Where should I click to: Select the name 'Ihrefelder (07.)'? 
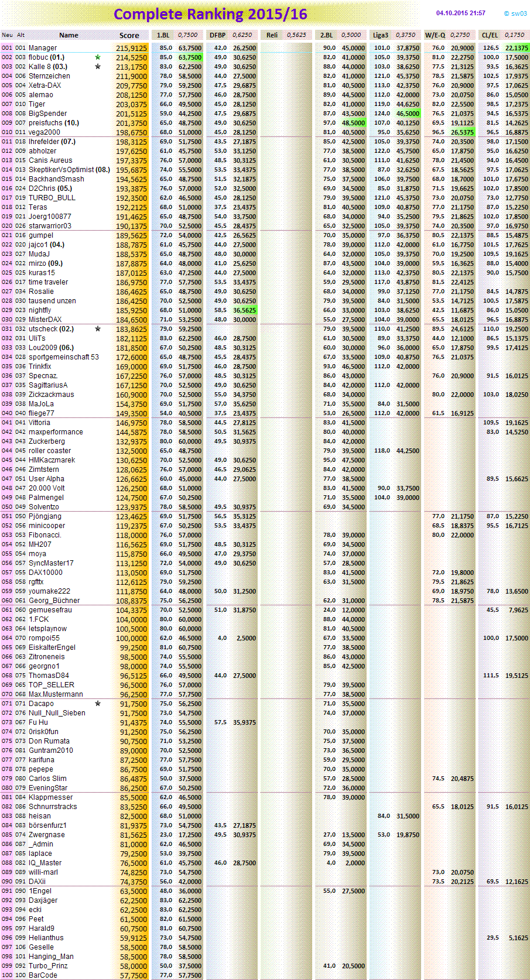pos(52,142)
